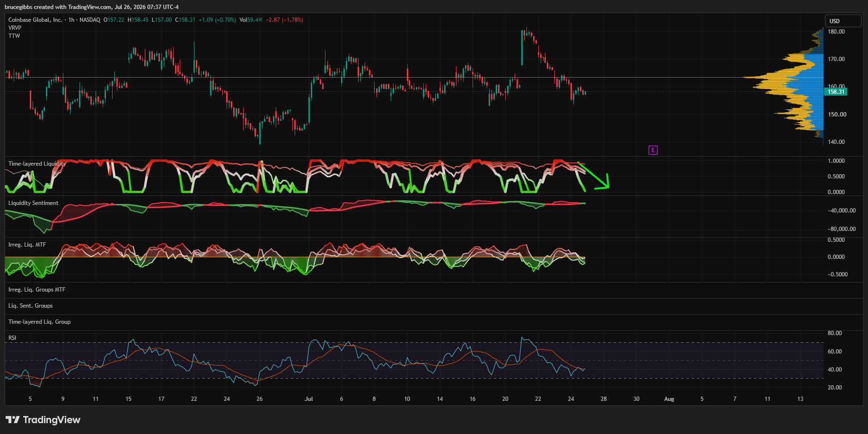The height and width of the screenshot is (434, 868).
Task: Click the RSI 60.00 scale label
Action: 835,352
